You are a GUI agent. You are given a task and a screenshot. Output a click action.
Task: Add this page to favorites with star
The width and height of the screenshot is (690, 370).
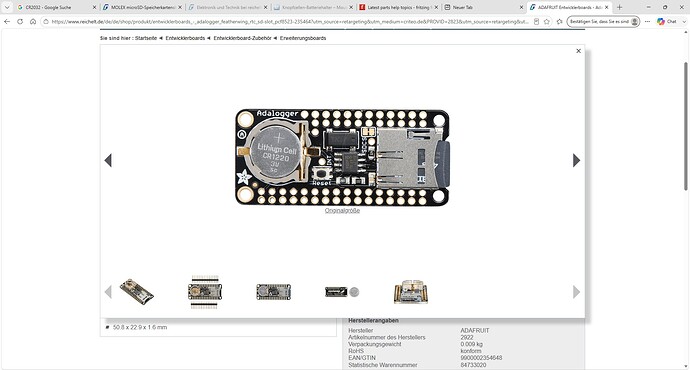tap(547, 22)
